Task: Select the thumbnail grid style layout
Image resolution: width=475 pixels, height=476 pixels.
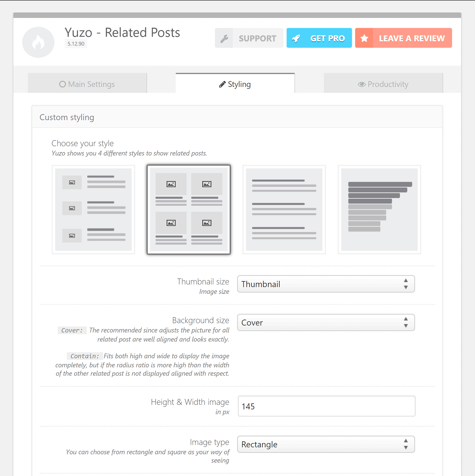Action: pyautogui.click(x=189, y=210)
